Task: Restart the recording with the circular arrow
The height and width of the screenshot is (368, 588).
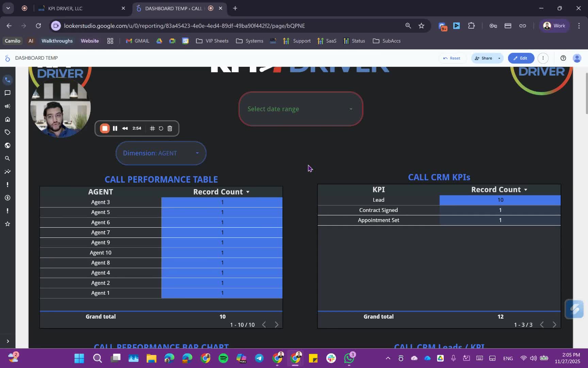Action: [x=161, y=128]
